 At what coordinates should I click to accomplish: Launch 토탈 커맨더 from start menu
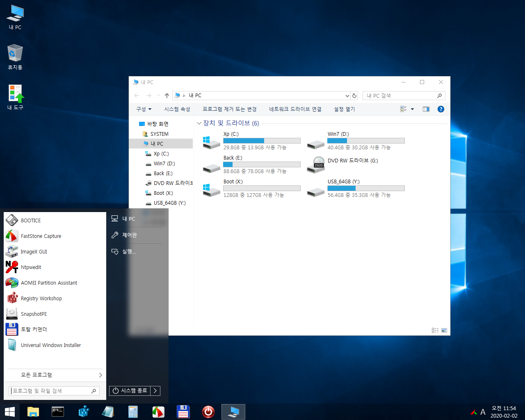(x=55, y=329)
